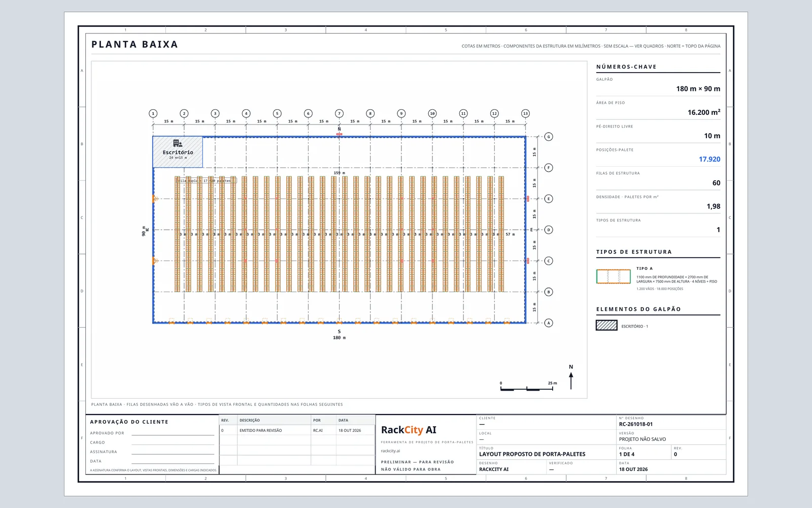Select row grid bubble A

pos(549,323)
